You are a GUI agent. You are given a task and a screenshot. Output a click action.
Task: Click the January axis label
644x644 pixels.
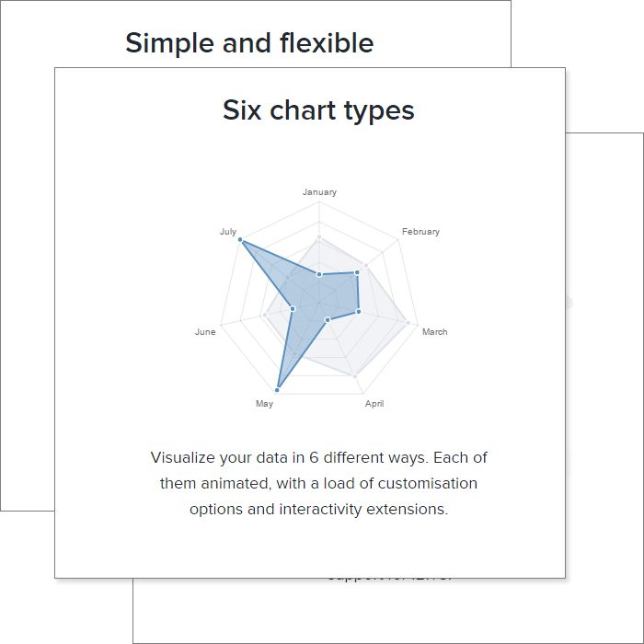click(319, 192)
